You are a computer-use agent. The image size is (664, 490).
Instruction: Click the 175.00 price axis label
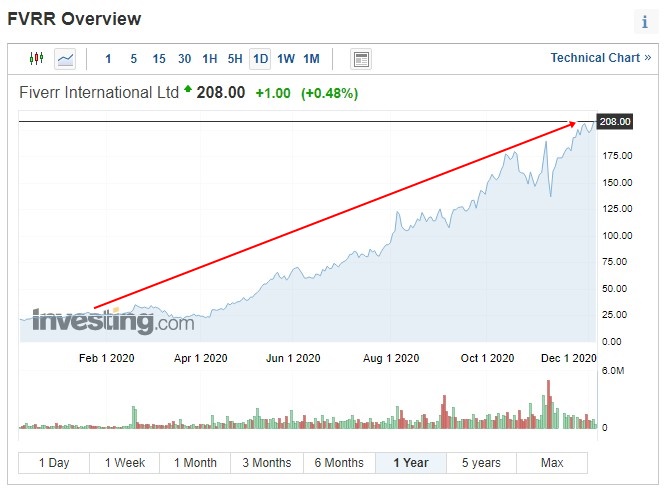[617, 156]
